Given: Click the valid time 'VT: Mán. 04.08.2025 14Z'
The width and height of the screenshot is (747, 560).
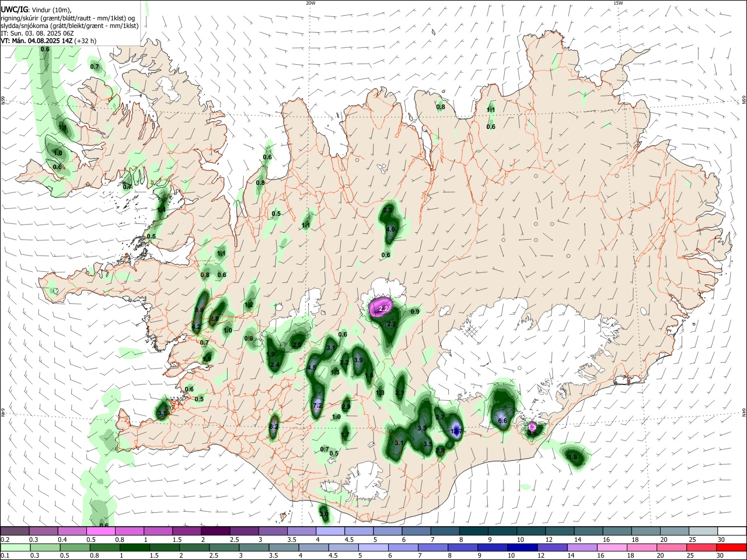Looking at the screenshot, I should pyautogui.click(x=37, y=41).
